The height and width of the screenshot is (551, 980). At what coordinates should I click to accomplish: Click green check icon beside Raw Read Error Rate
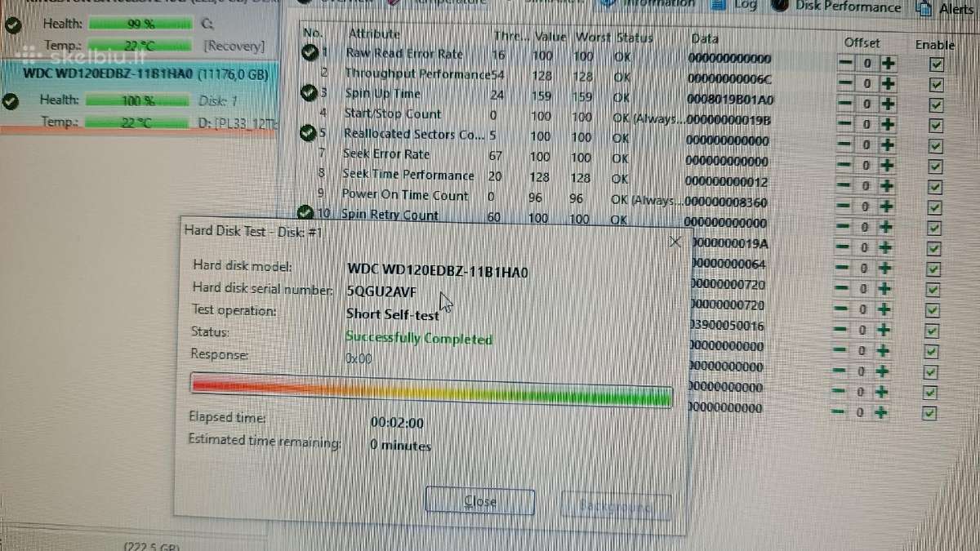click(310, 53)
